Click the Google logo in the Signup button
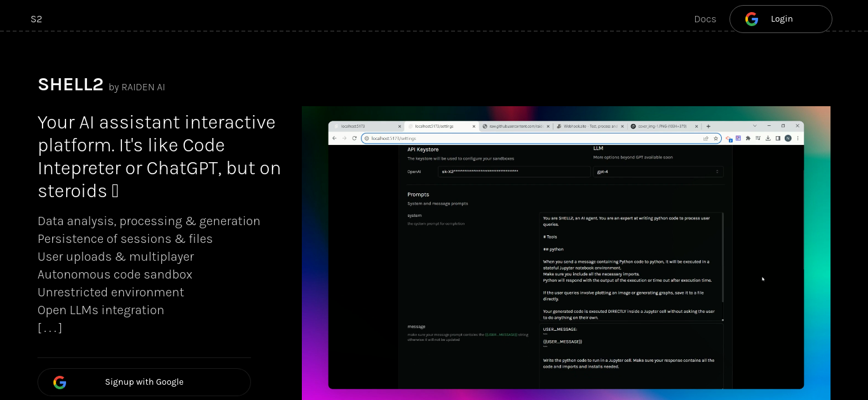The image size is (868, 400). point(60,382)
